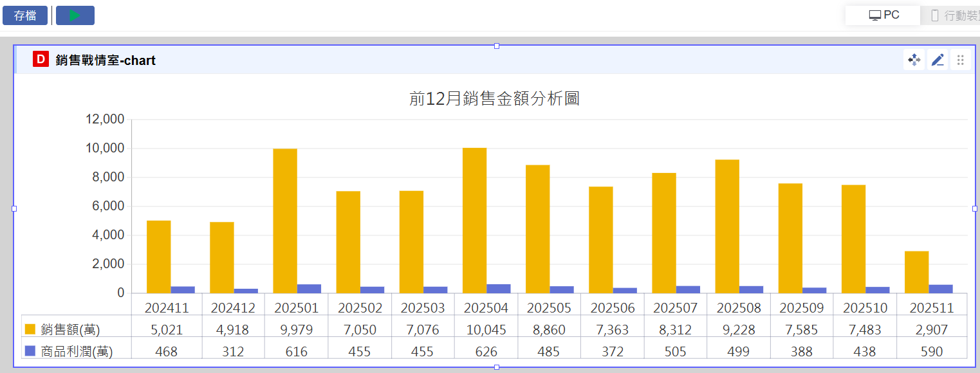Run preview with the green play button

[x=75, y=15]
